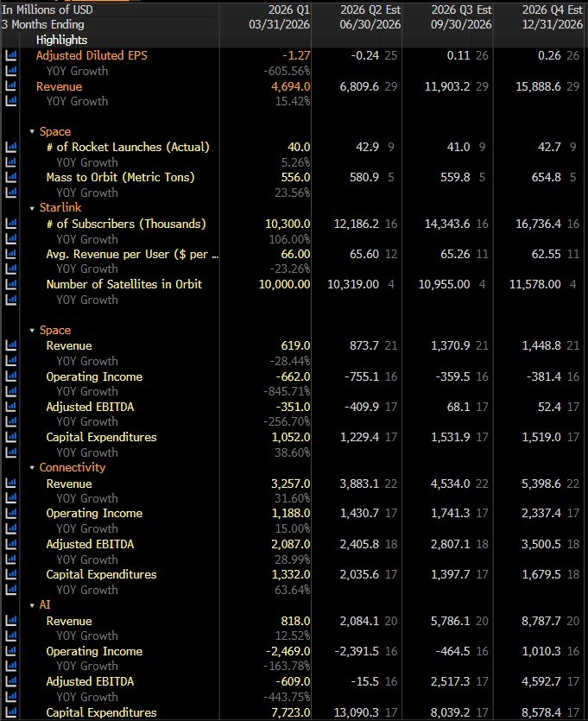Screen dimensions: 588x721
Task: Open chart icon for # of Subscribers
Action: [x=10, y=224]
